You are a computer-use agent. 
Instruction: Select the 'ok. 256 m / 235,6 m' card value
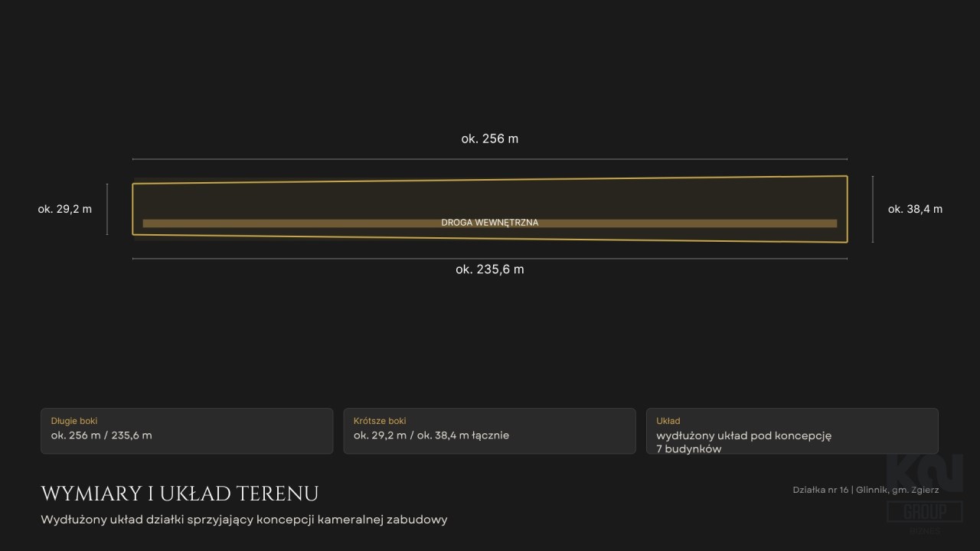(x=102, y=435)
